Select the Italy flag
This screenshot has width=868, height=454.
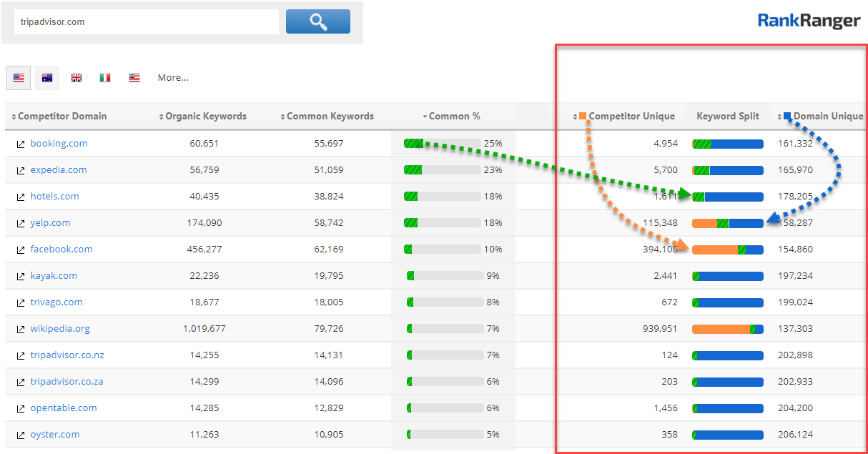105,78
